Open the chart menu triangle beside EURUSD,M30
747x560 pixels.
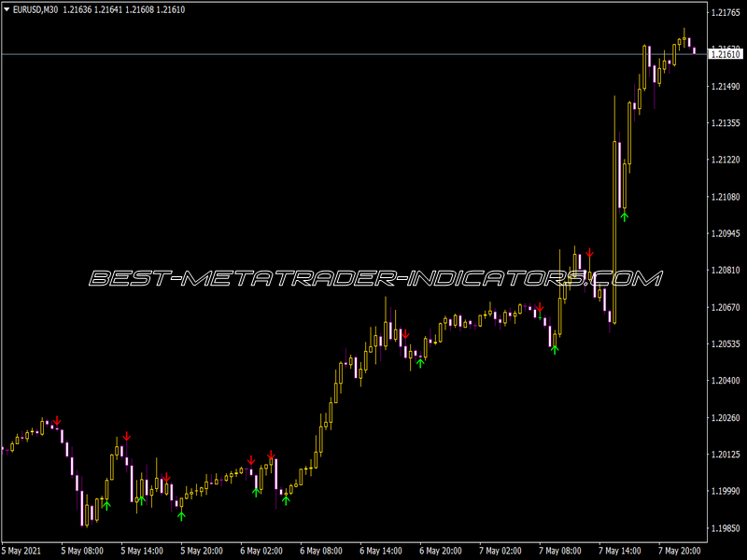coord(7,9)
